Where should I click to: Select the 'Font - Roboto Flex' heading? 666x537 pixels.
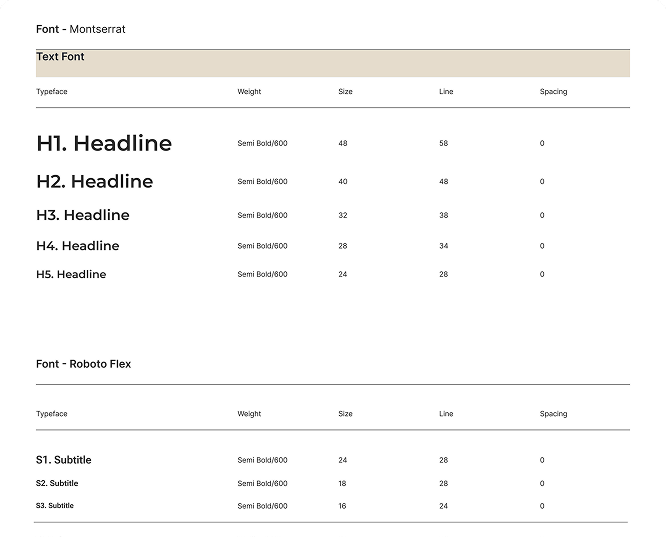[x=84, y=364]
